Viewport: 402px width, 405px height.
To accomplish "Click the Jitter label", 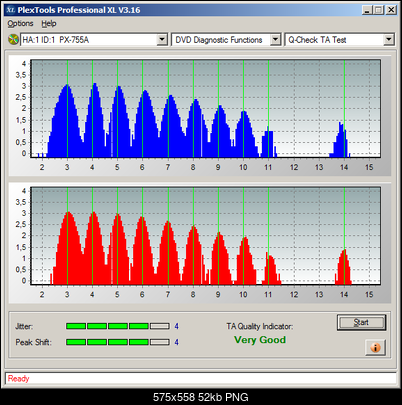I will (x=24, y=326).
